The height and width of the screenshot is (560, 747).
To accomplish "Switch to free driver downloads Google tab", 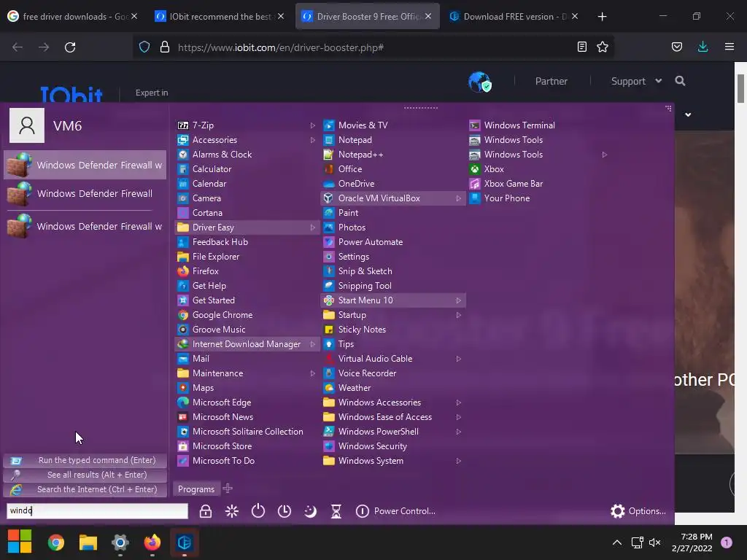I will (x=73, y=16).
